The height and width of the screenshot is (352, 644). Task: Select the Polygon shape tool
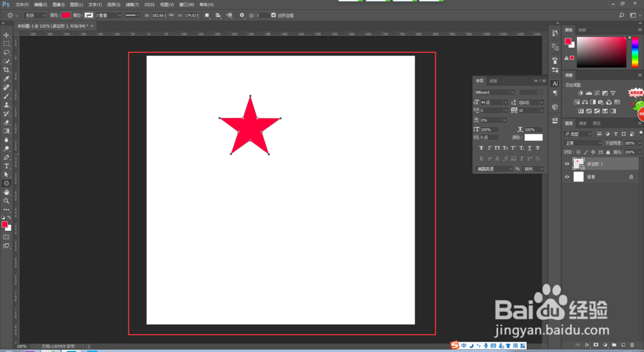click(x=6, y=183)
